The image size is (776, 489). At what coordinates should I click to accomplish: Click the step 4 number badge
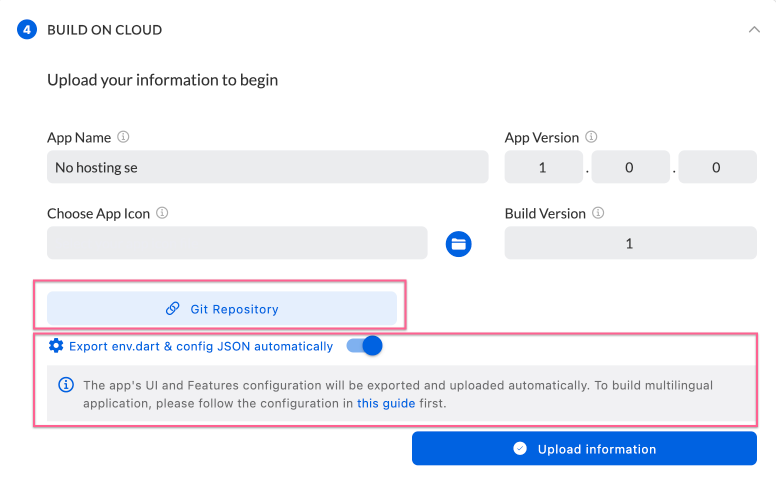coord(27,30)
